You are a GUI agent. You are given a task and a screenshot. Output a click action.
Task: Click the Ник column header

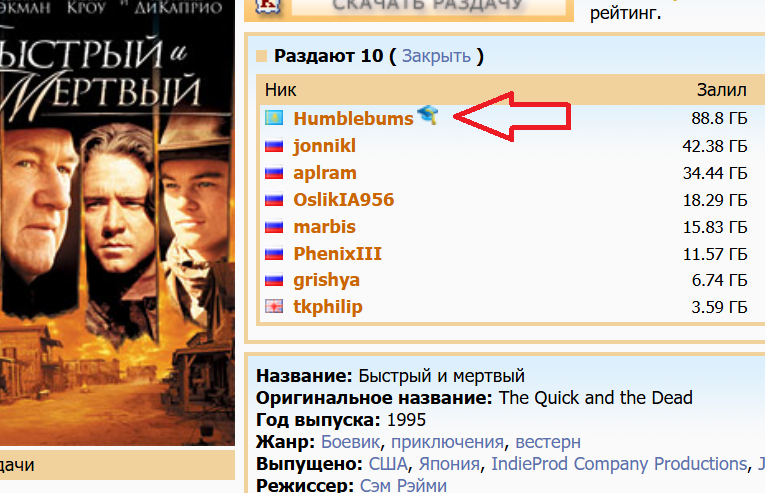pos(281,90)
